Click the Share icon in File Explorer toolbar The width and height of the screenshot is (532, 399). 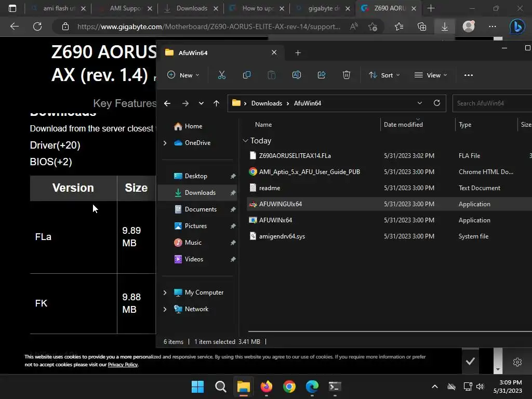(x=321, y=75)
